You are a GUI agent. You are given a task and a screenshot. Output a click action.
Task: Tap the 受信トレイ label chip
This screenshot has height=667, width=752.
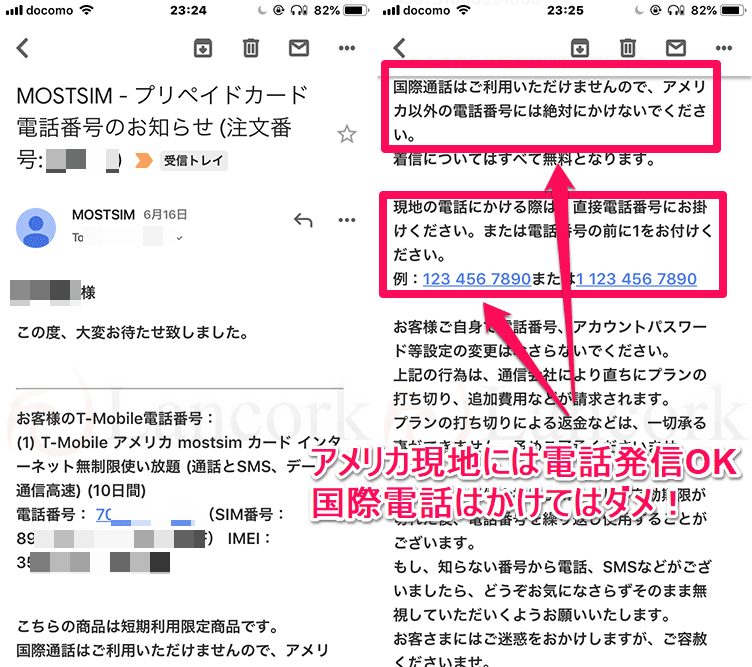click(193, 161)
